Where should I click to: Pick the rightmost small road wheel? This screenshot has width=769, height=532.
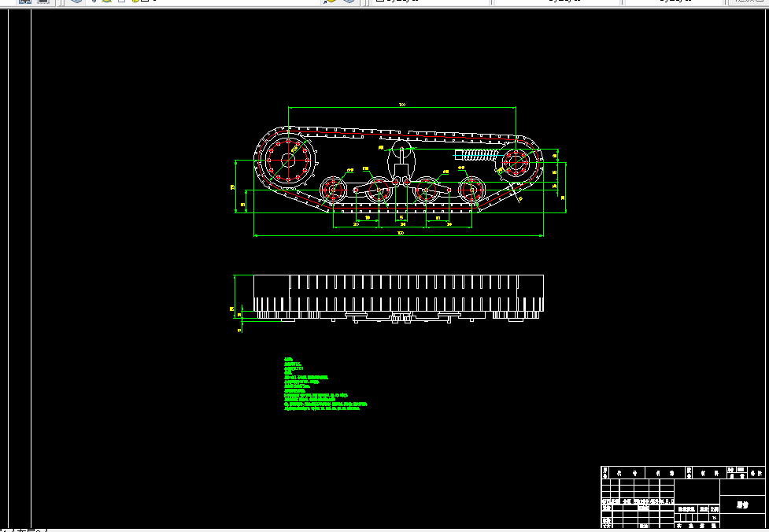click(x=471, y=190)
